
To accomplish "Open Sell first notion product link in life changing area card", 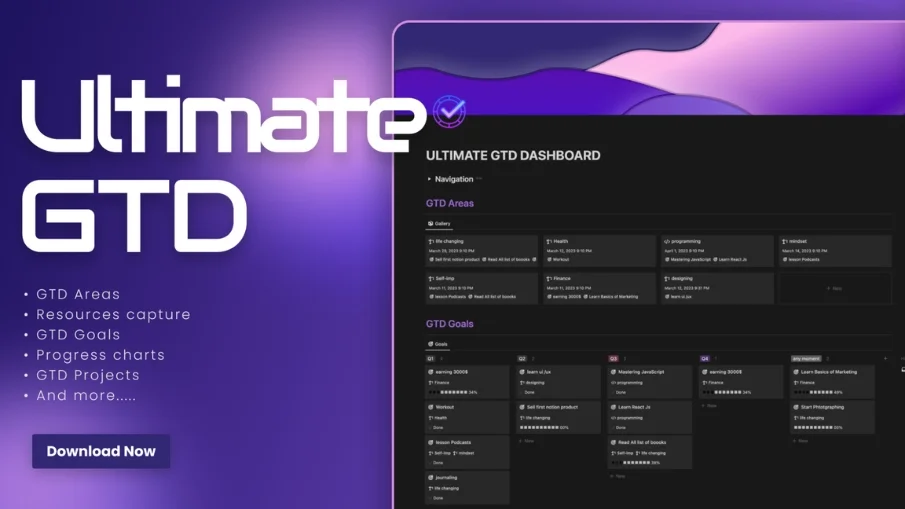I will click(x=454, y=260).
